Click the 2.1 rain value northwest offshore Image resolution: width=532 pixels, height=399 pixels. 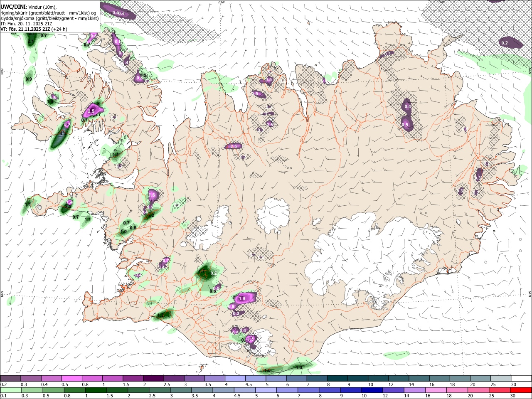(31, 42)
